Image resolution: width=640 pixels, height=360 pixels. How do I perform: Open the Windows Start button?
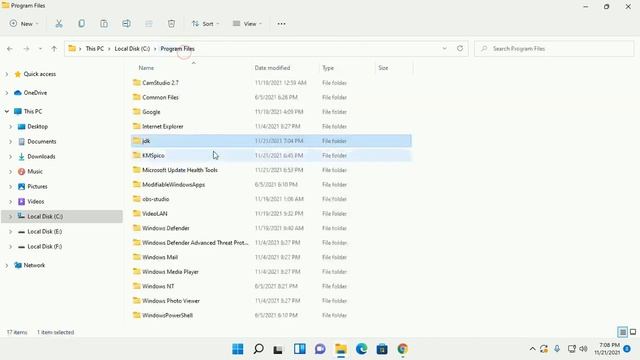coord(238,349)
